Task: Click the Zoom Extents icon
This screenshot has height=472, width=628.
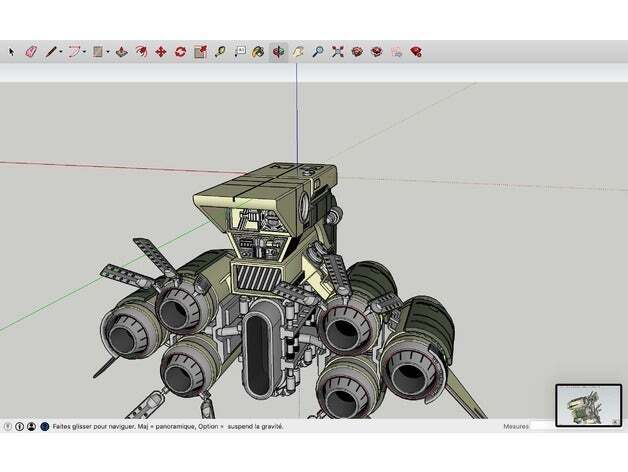Action: (337, 51)
